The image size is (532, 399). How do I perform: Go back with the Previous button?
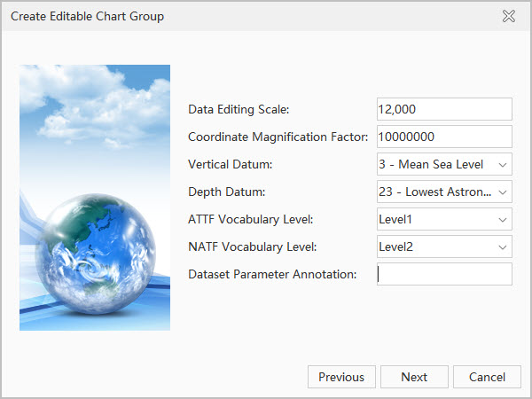(341, 377)
